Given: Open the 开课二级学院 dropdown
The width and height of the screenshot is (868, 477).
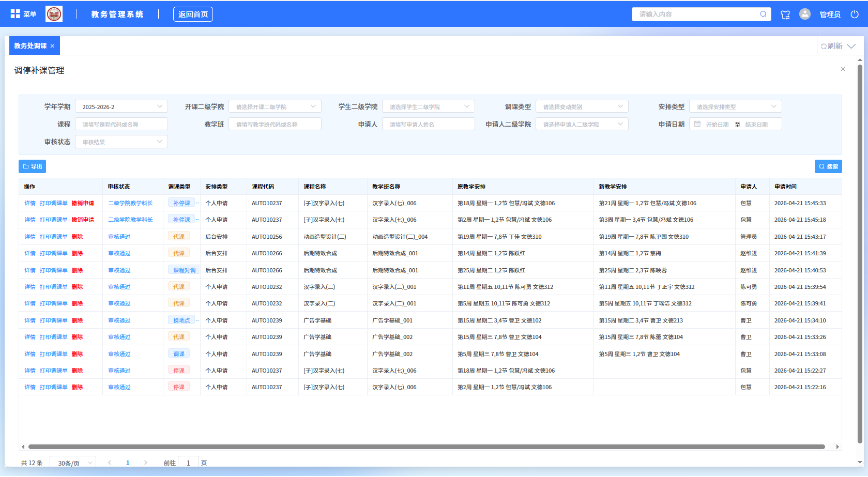Looking at the screenshot, I should click(275, 106).
